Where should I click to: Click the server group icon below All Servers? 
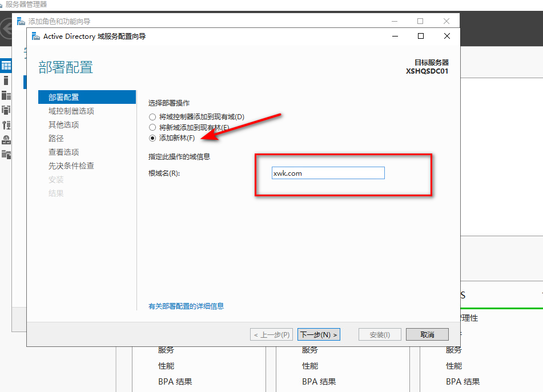coord(6,110)
